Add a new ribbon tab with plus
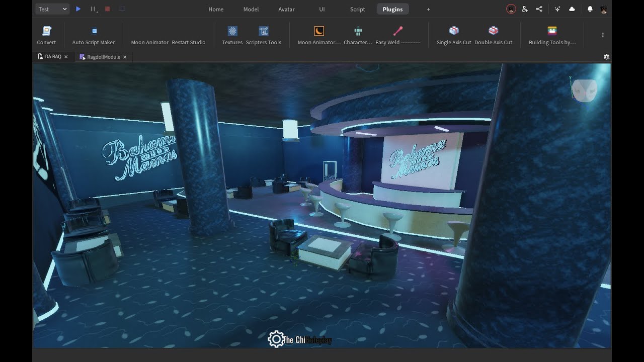The height and width of the screenshot is (362, 644). [429, 9]
